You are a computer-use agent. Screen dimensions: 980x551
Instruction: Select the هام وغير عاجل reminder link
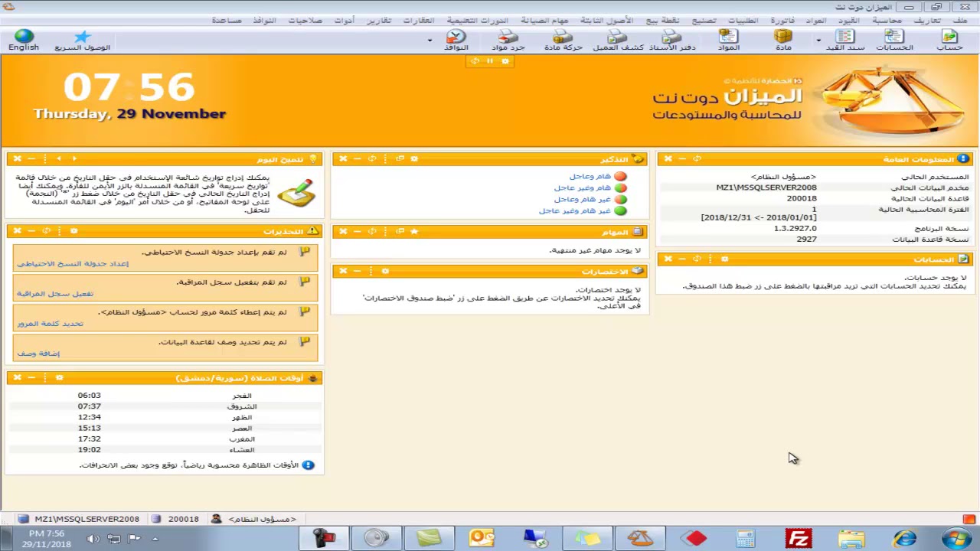pyautogui.click(x=582, y=187)
